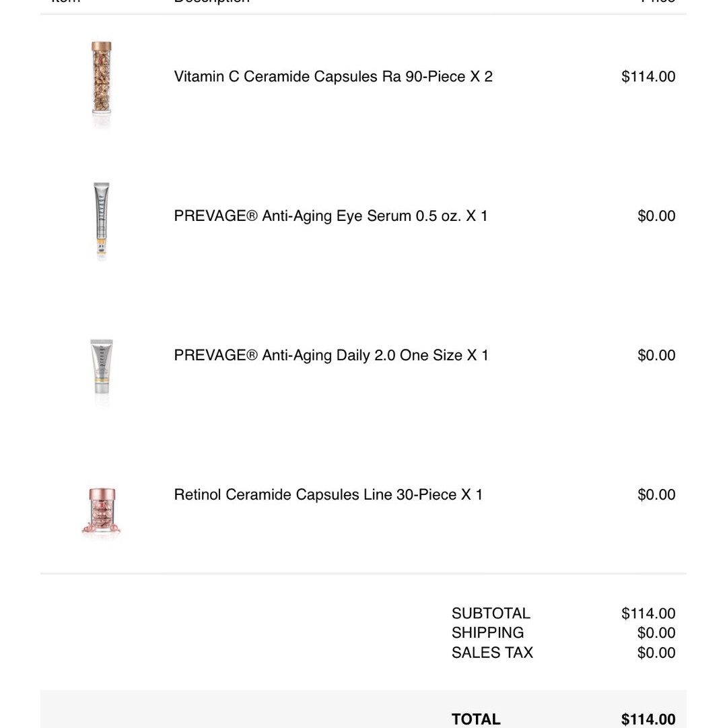The height and width of the screenshot is (728, 727).
Task: Click the SUBTOTAL label
Action: pos(491,614)
